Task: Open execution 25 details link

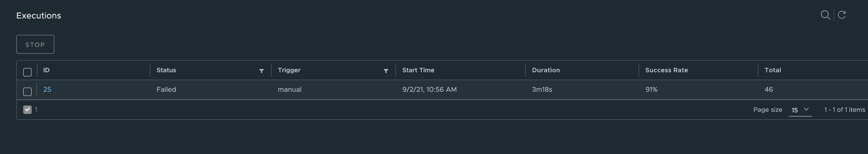Action: pyautogui.click(x=47, y=89)
